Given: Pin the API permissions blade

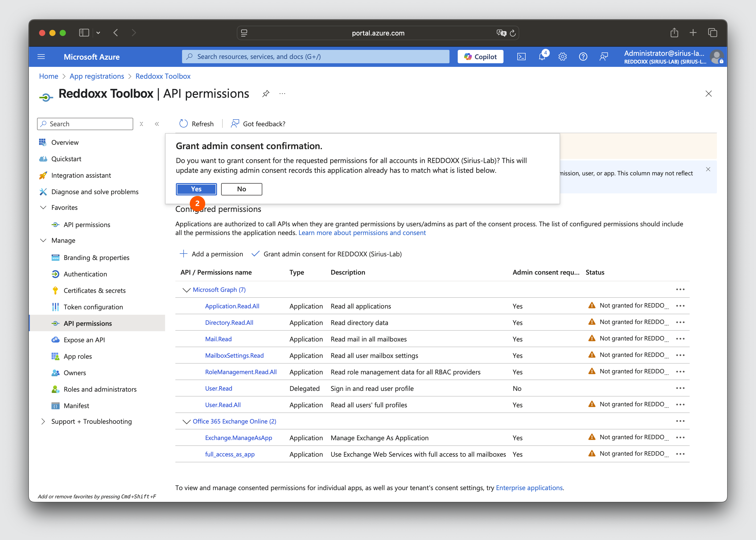Looking at the screenshot, I should click(266, 94).
